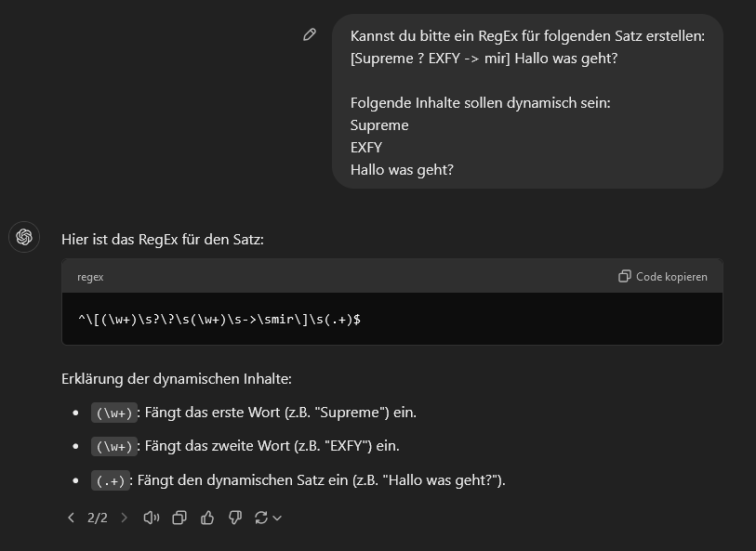This screenshot has height=551, width=756.
Task: Click the first (\w+) inline code chip
Action: (x=114, y=413)
